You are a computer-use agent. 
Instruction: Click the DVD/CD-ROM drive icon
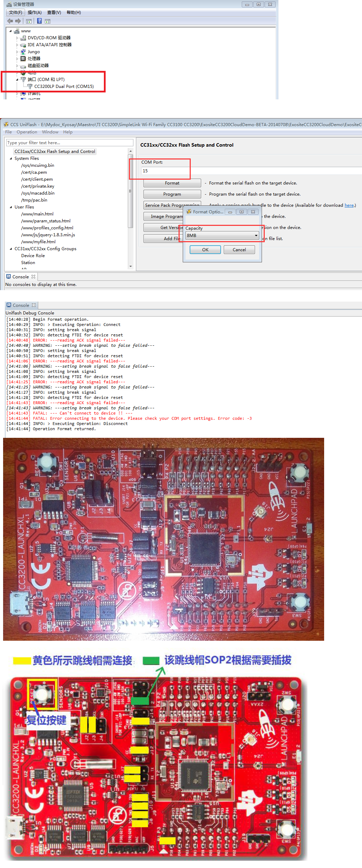[23, 38]
